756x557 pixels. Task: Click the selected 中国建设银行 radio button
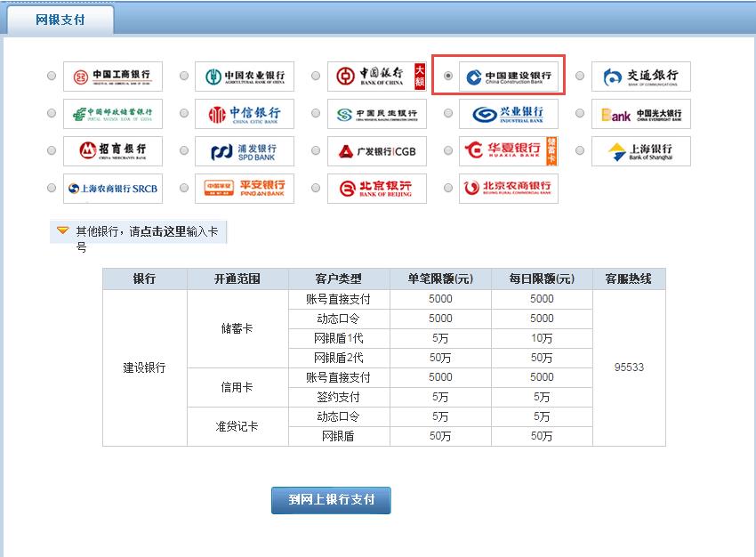point(448,76)
